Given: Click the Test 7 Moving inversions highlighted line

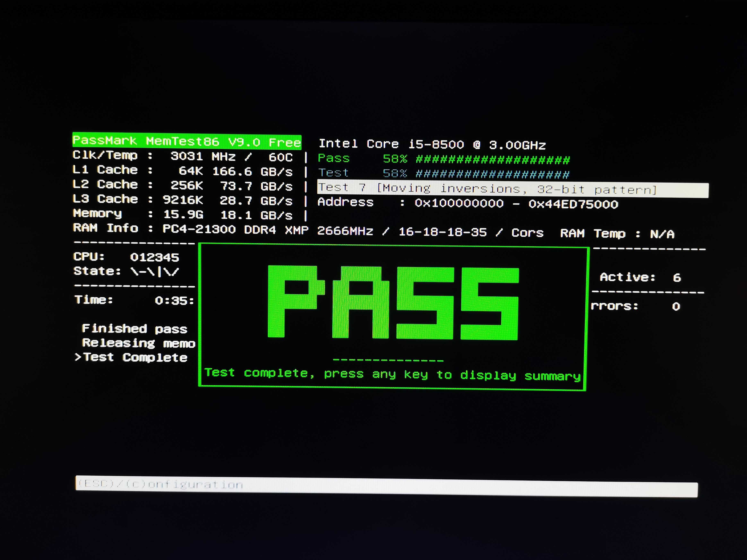Looking at the screenshot, I should [513, 189].
